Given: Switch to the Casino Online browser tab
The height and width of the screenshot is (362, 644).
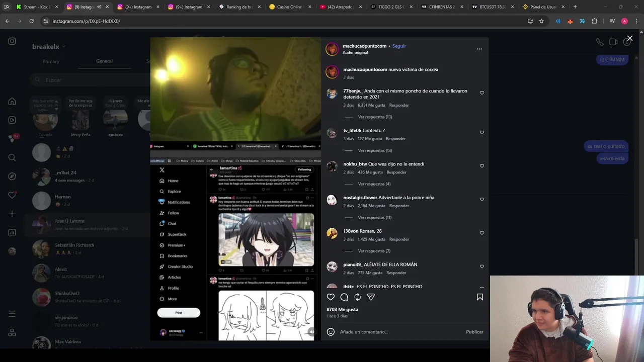Looking at the screenshot, I should click(290, 7).
